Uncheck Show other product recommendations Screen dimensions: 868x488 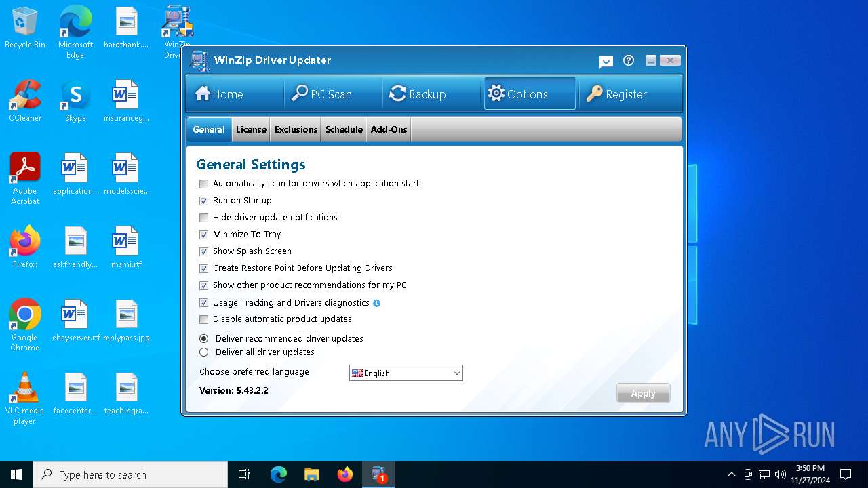click(203, 285)
